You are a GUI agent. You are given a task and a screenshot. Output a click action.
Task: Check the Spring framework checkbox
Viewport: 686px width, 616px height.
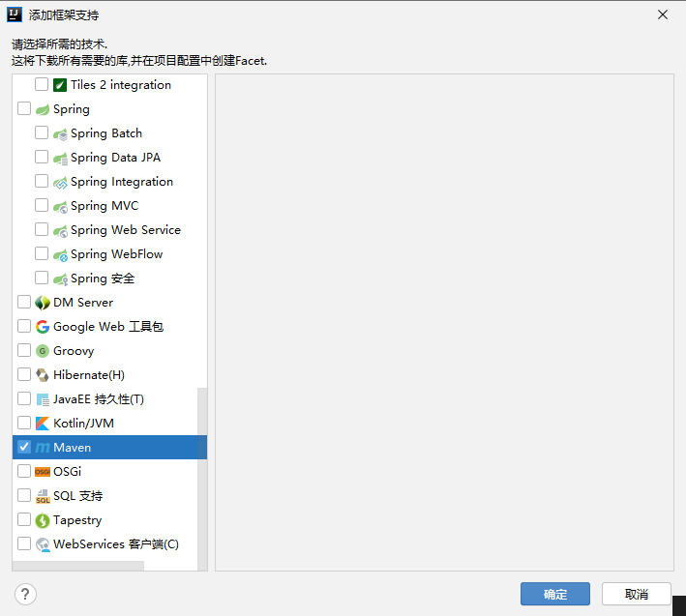pos(24,108)
